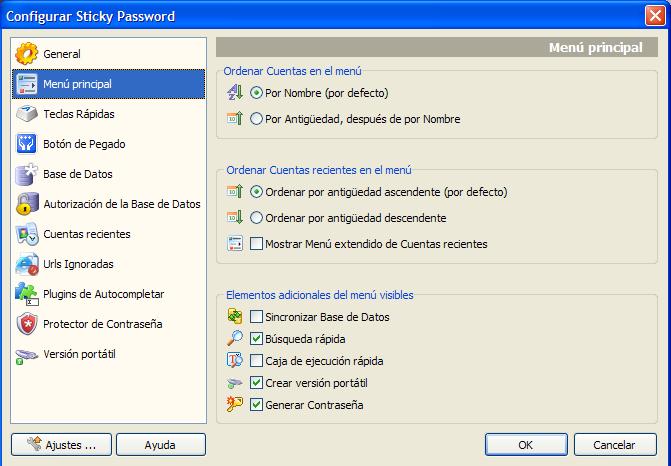Uncheck the Búsqueda rápida checkbox
The image size is (671, 466).
click(x=256, y=338)
